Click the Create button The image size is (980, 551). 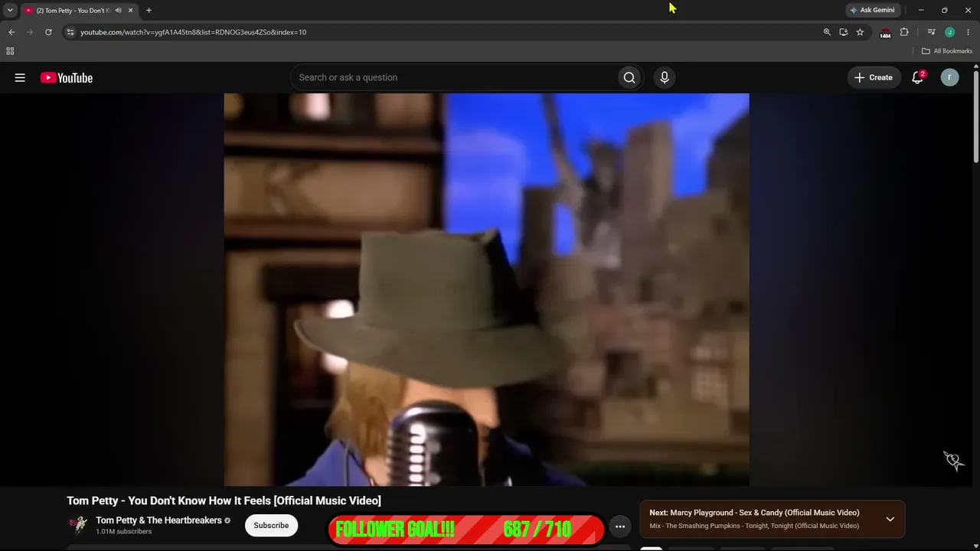click(874, 77)
